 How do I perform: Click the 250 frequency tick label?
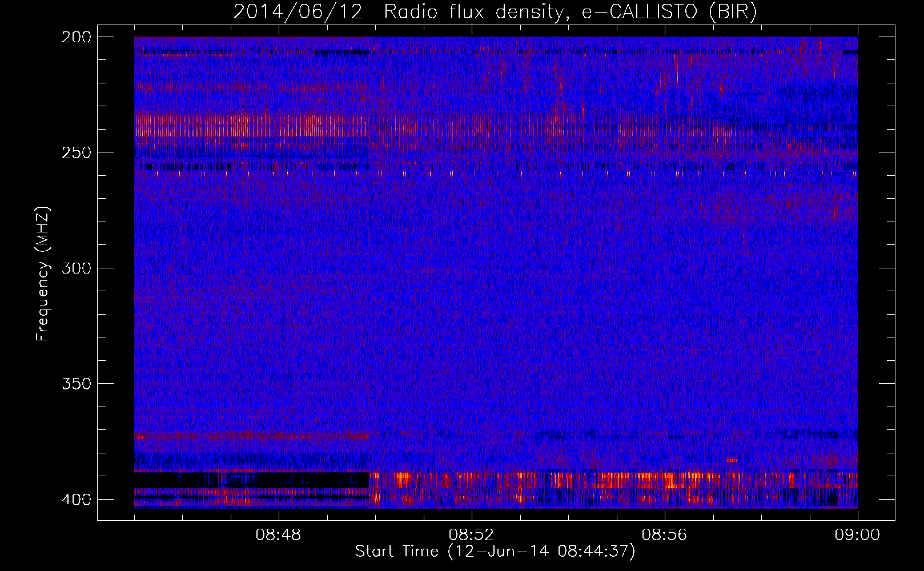(76, 152)
